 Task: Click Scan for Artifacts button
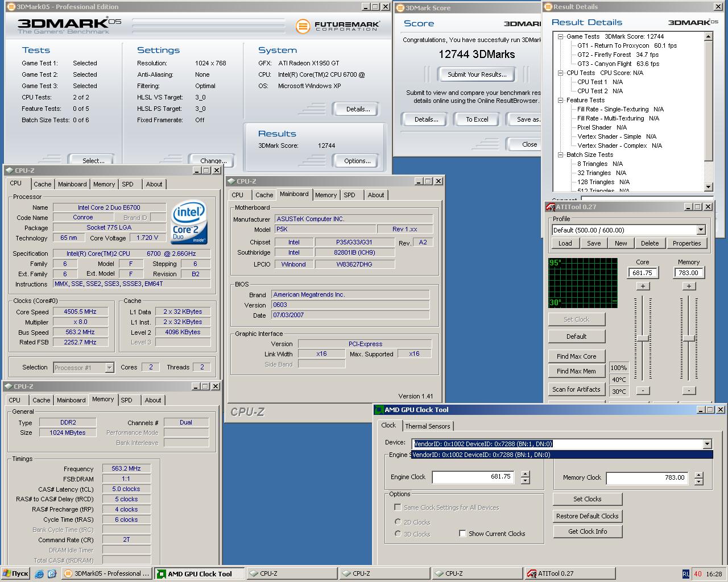click(576, 389)
